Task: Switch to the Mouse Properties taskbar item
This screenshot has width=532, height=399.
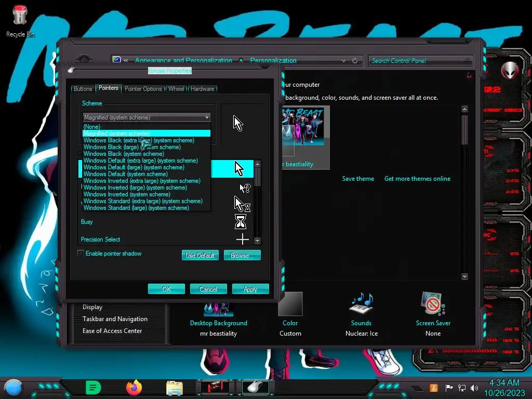Action: [x=256, y=388]
